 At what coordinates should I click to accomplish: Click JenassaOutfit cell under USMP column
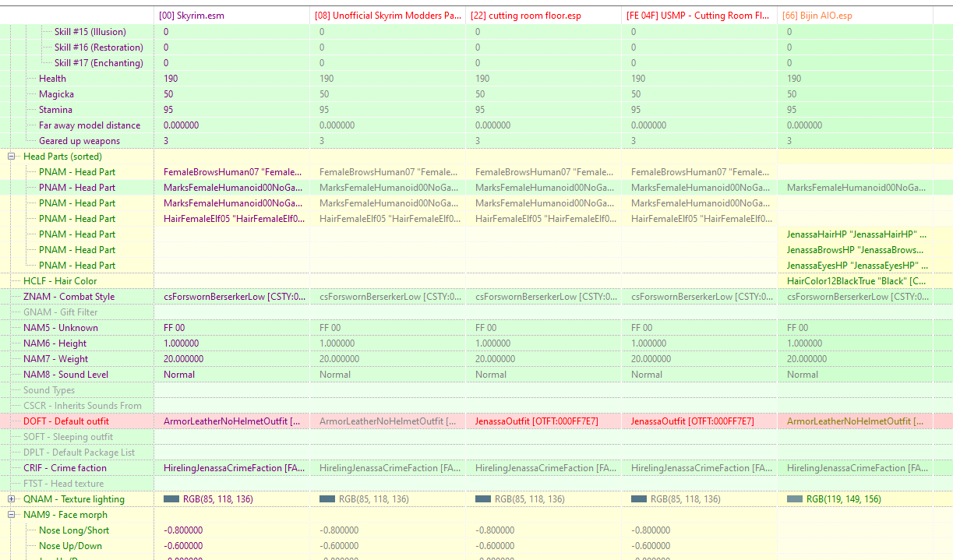700,421
